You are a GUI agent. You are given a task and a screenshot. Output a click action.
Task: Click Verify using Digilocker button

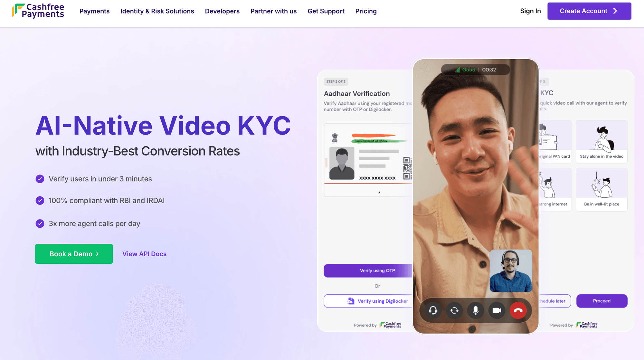pos(368,301)
